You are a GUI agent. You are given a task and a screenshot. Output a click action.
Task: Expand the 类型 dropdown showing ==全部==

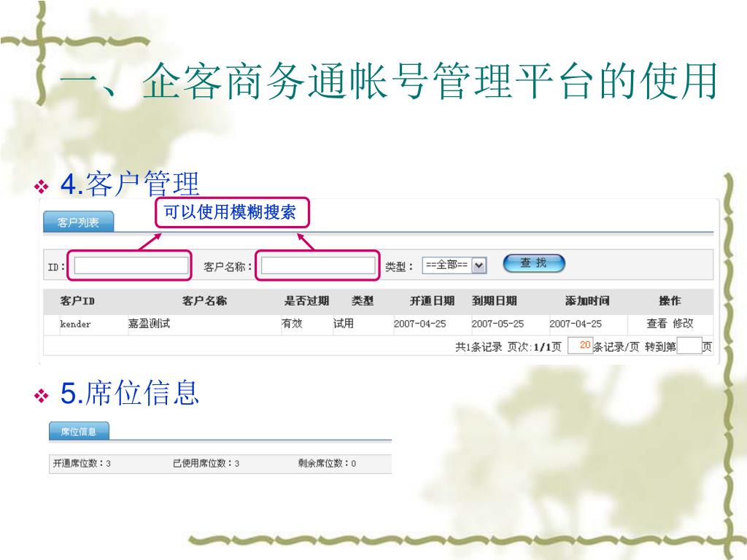point(454,265)
